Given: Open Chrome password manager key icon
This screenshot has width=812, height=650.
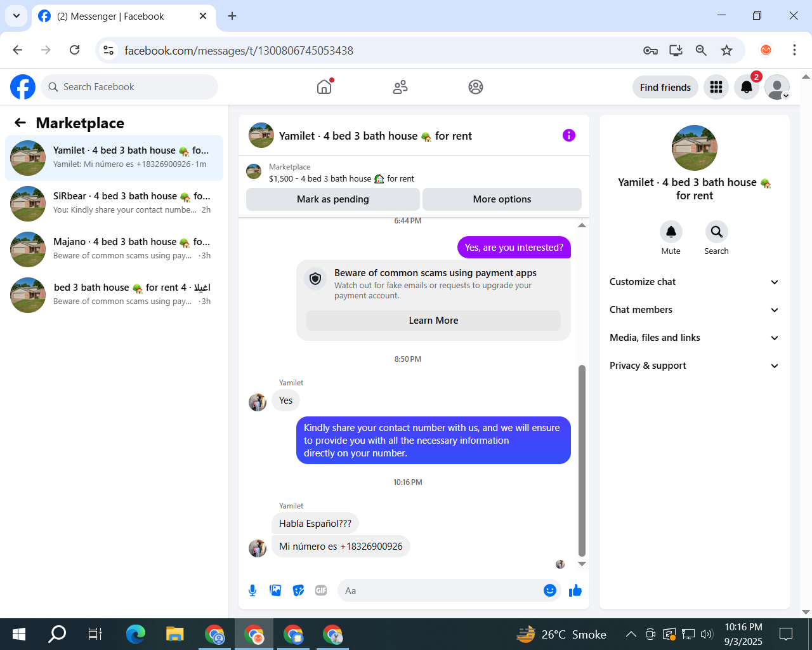Looking at the screenshot, I should click(x=650, y=50).
